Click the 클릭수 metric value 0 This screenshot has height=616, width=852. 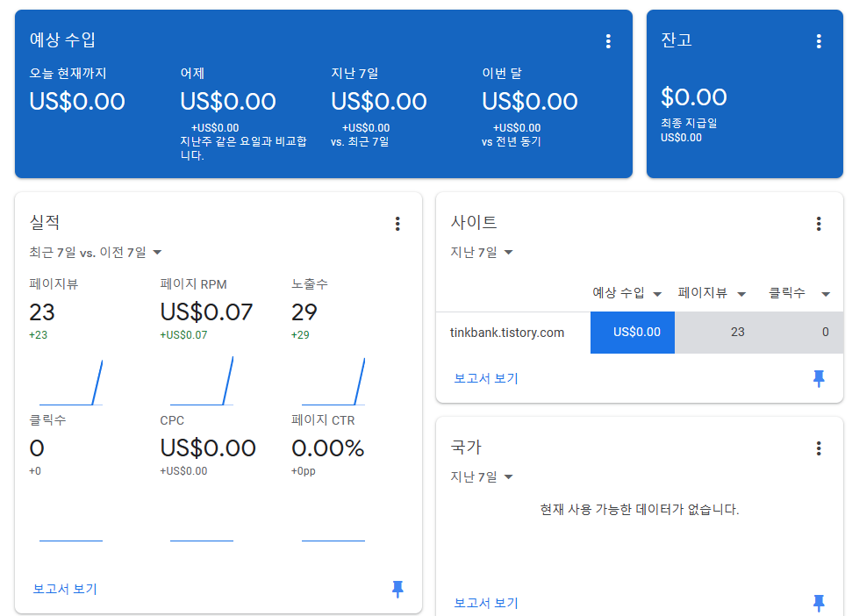36,448
